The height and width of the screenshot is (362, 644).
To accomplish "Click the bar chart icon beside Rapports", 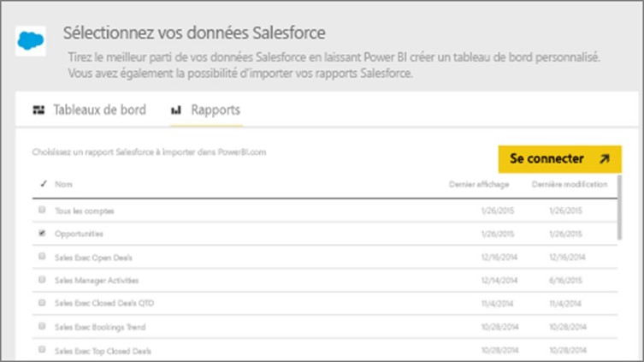I will pyautogui.click(x=176, y=110).
